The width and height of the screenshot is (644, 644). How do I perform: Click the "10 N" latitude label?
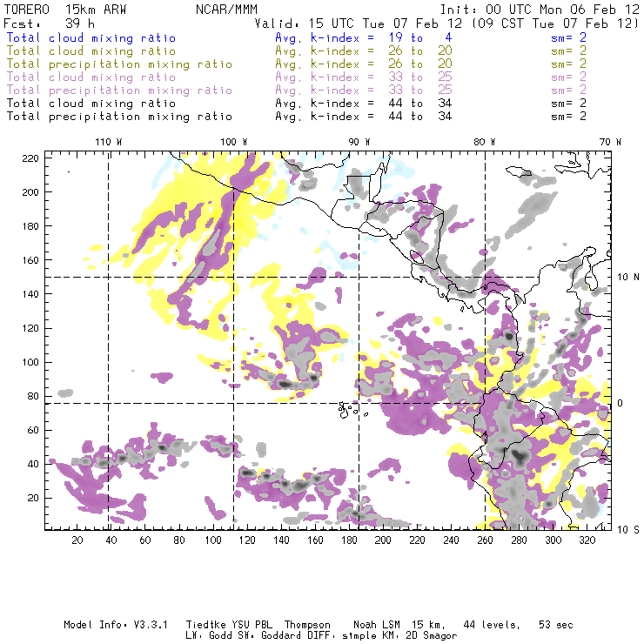[x=628, y=278]
